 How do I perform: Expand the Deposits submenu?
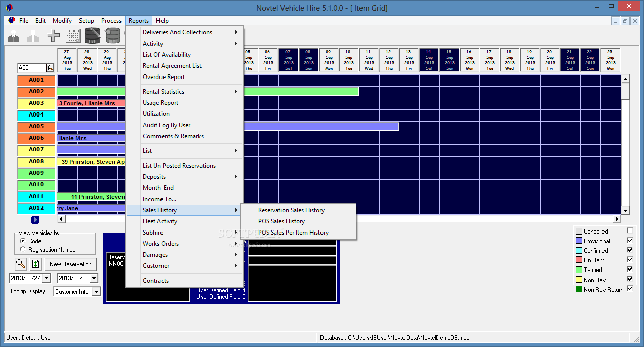pyautogui.click(x=185, y=177)
